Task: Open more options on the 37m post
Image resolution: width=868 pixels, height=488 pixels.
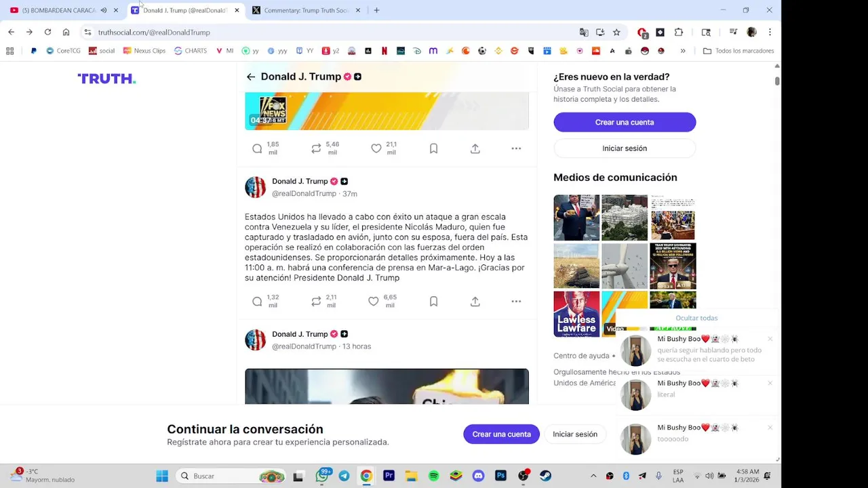Action: click(516, 302)
